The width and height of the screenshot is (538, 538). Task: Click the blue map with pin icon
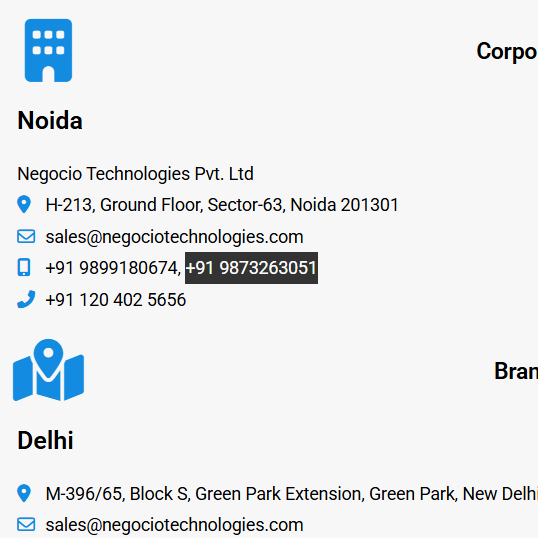coord(48,370)
